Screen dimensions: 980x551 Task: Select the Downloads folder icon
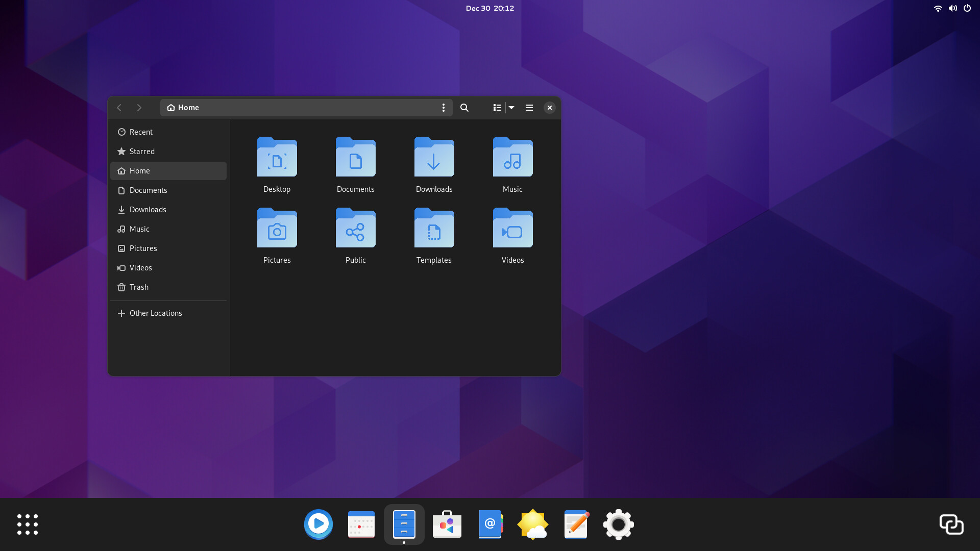pyautogui.click(x=434, y=158)
